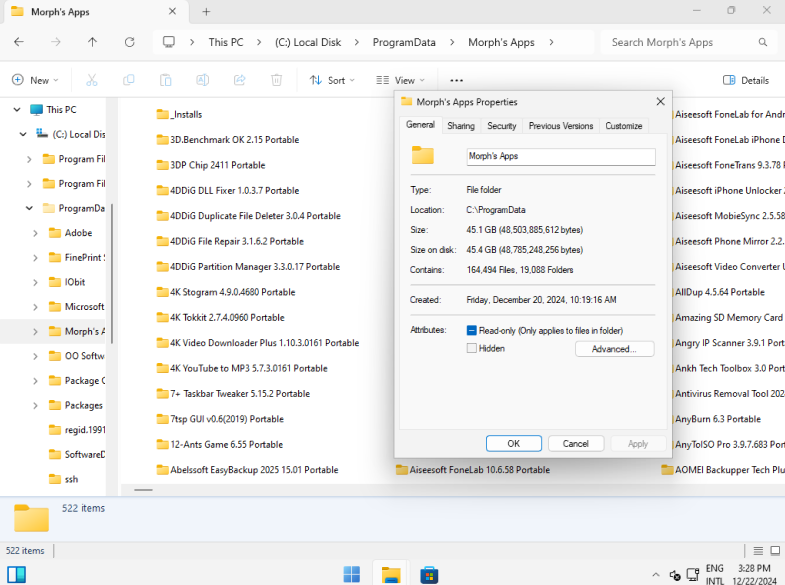785x585 pixels.
Task: Select the ssh folder in the tree
Action: click(64, 479)
